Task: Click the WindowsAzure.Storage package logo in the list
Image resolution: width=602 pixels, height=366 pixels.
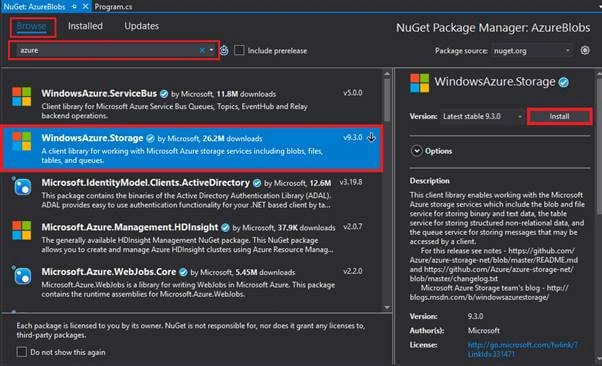Action: tap(22, 141)
